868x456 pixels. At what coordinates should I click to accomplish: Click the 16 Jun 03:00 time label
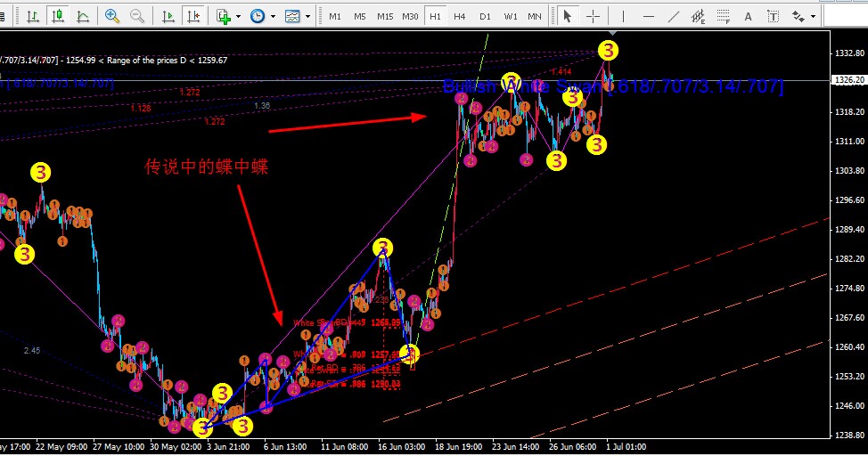click(401, 446)
